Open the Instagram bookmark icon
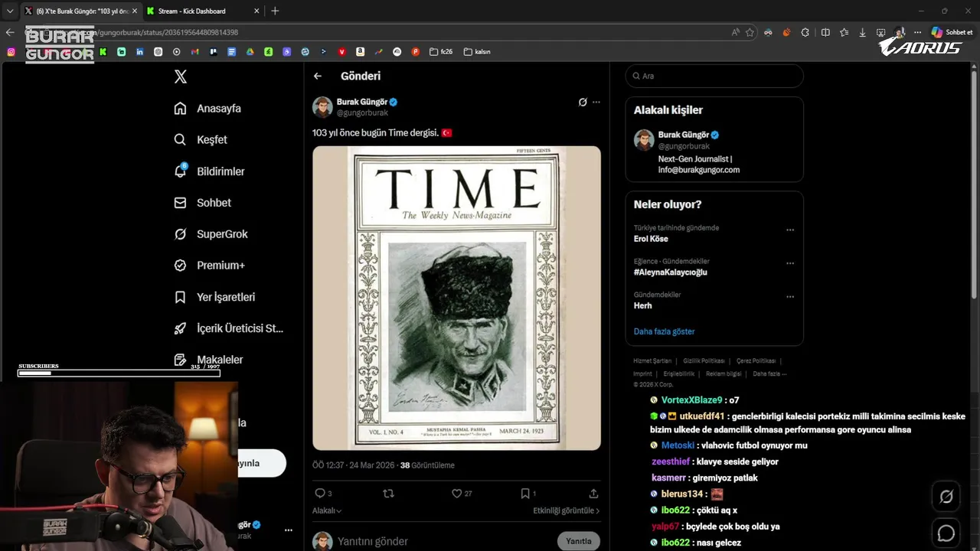980x551 pixels. coord(11,52)
